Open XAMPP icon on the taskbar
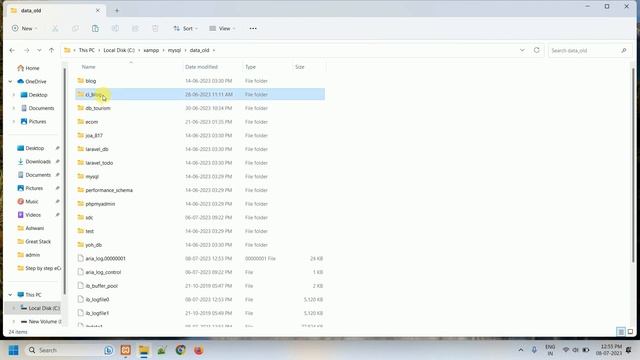 pos(126,350)
